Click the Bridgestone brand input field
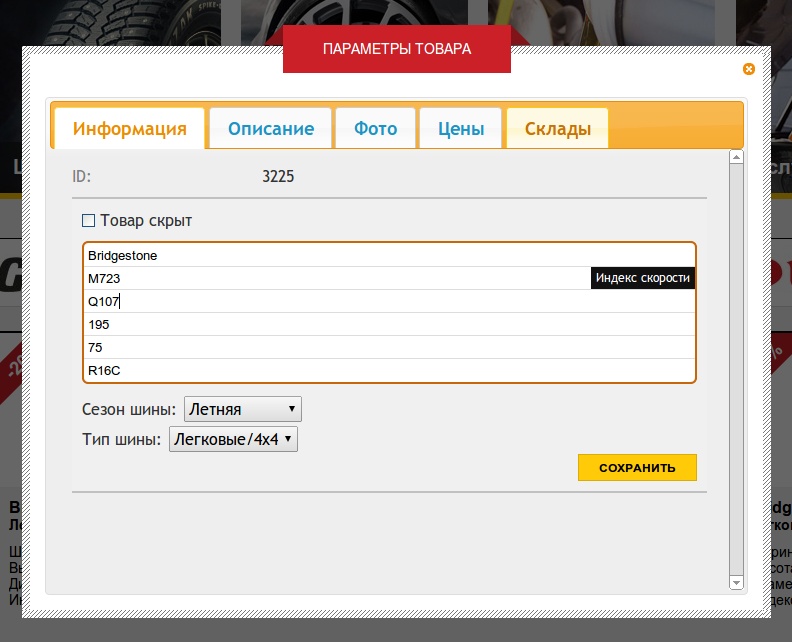The width and height of the screenshot is (792, 642). pos(389,256)
